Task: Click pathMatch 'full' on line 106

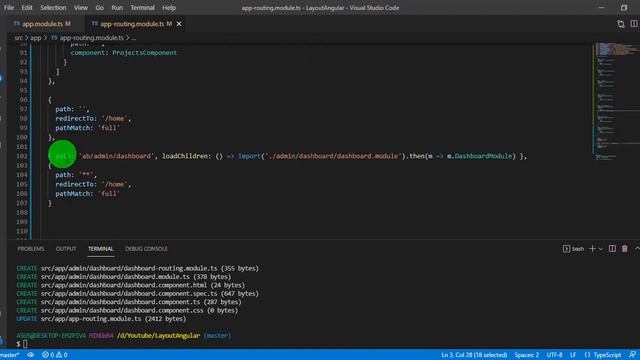Action: pos(87,194)
